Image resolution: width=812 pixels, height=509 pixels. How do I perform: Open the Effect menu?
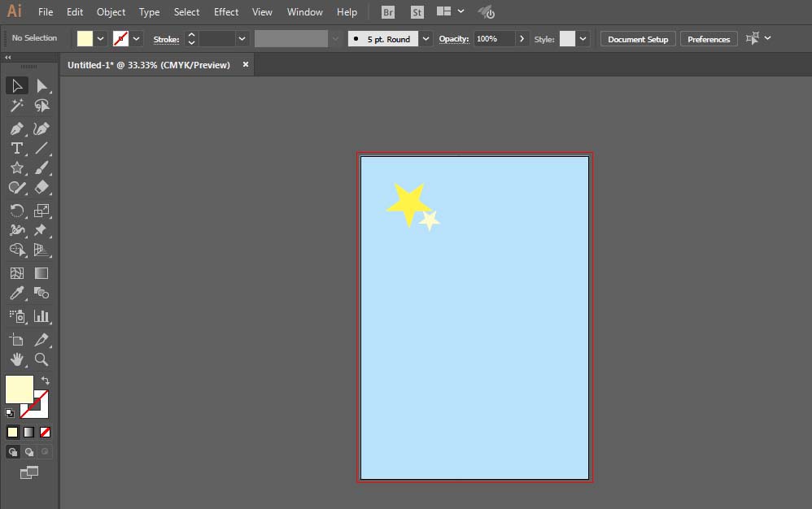(226, 11)
